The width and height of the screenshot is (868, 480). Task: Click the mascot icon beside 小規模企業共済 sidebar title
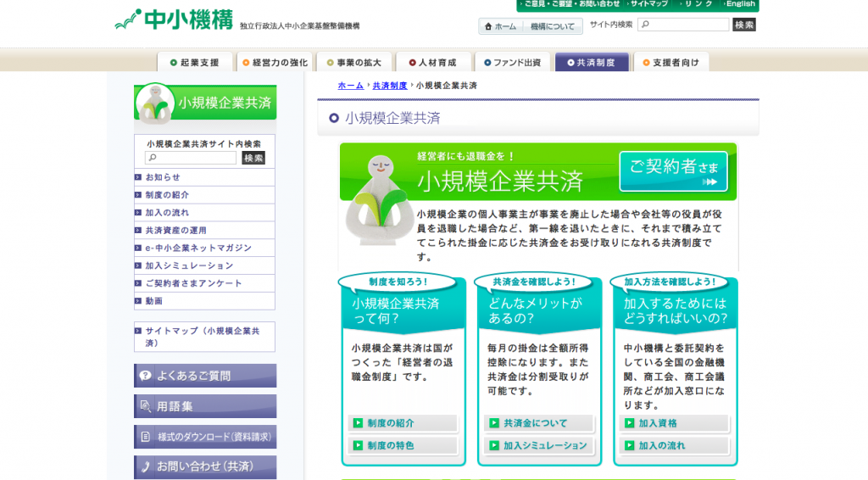[154, 103]
